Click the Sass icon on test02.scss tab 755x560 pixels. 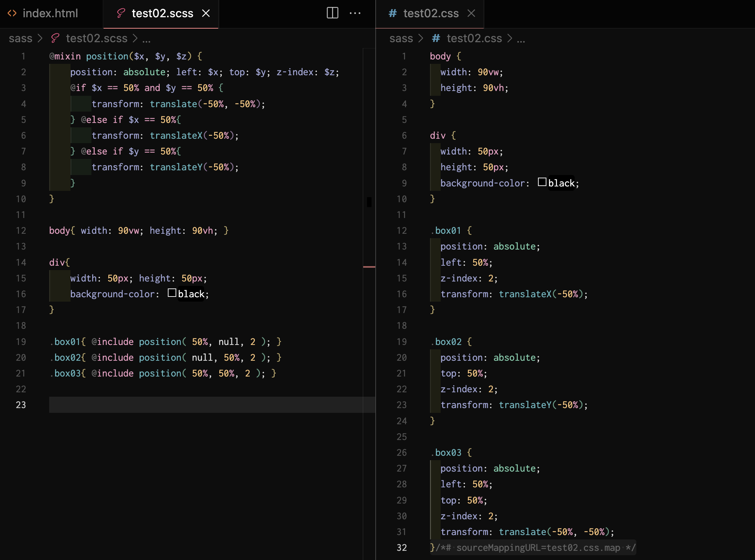click(121, 13)
